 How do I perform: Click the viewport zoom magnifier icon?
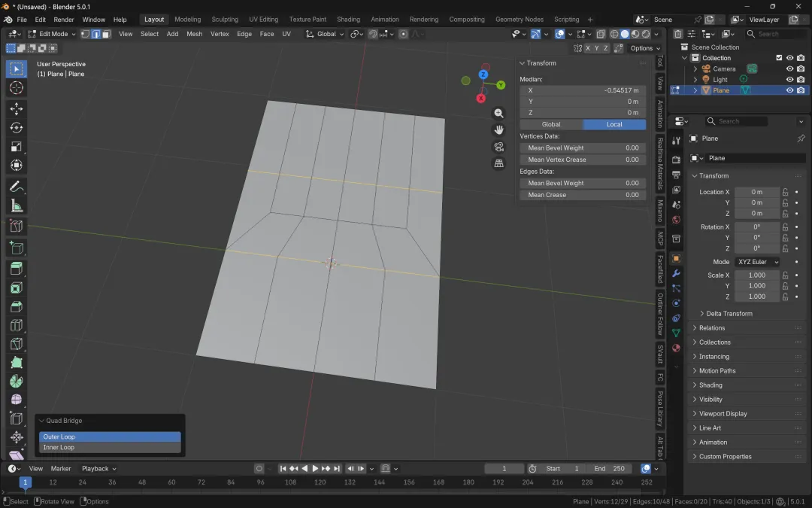[x=498, y=114]
